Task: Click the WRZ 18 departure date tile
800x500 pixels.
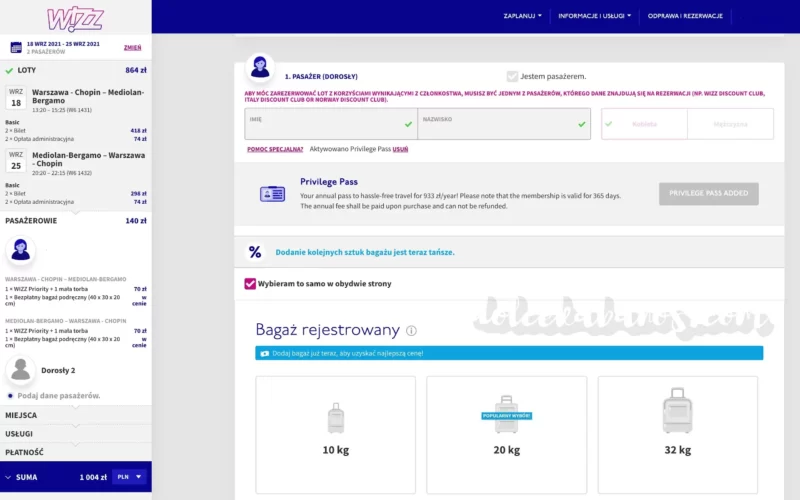Action: tap(16, 97)
